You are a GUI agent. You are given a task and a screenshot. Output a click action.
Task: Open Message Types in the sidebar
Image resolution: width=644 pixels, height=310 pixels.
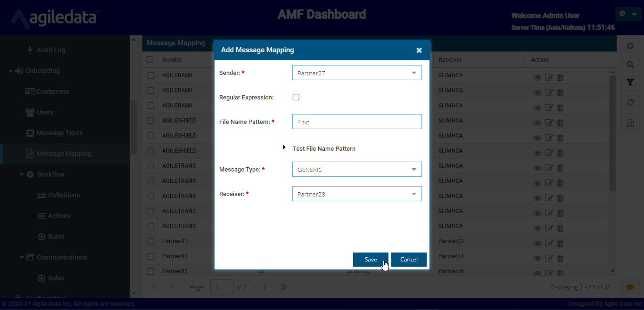coord(59,133)
